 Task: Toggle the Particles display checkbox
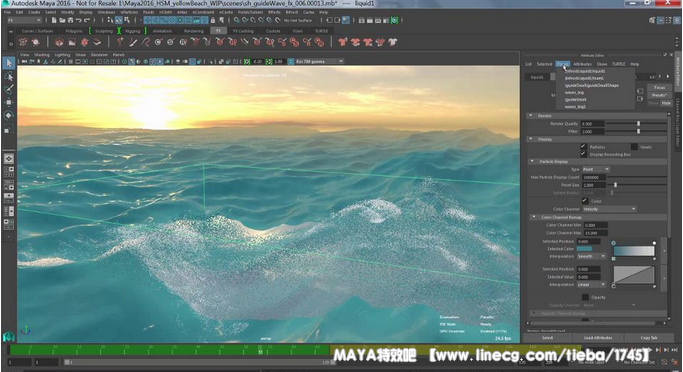[583, 147]
